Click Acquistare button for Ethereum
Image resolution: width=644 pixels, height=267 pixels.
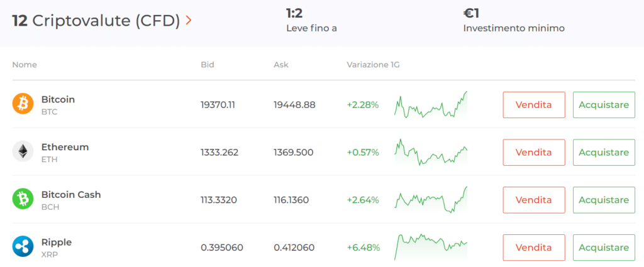tap(604, 153)
